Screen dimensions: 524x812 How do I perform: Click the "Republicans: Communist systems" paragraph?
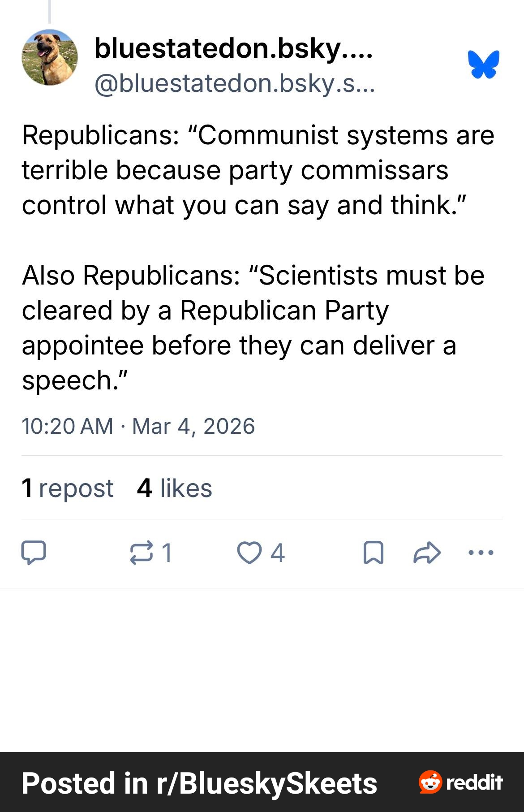click(258, 170)
